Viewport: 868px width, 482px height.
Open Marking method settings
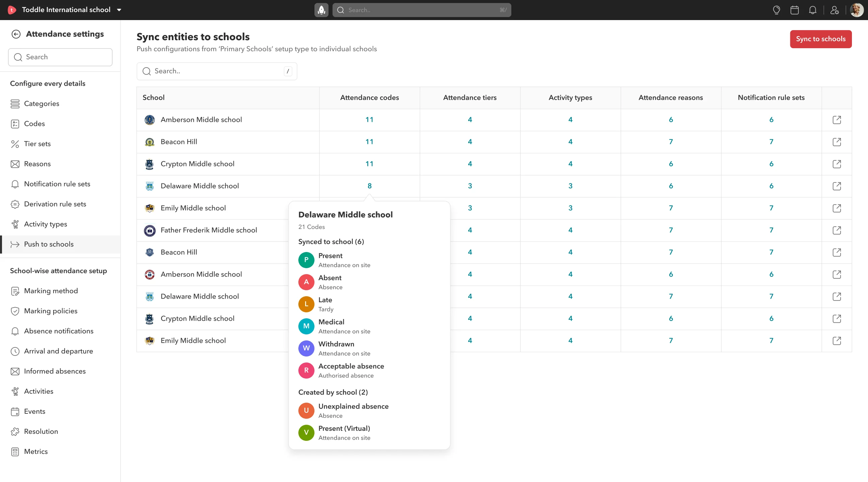pyautogui.click(x=60, y=291)
